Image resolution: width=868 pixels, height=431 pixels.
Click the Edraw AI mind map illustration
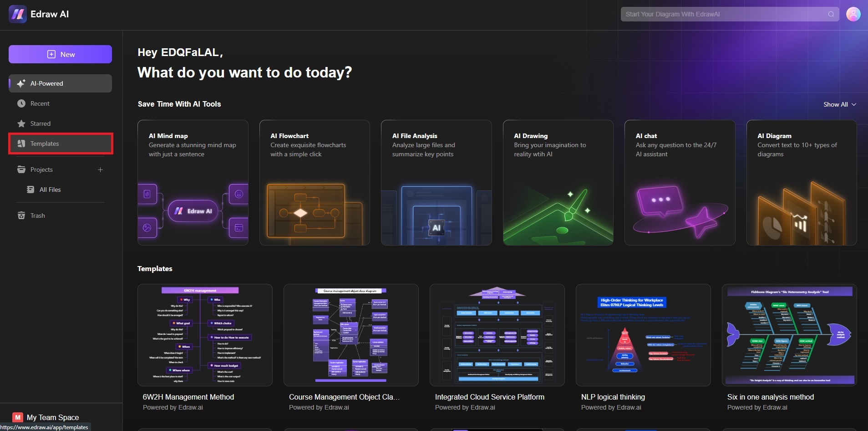(193, 211)
